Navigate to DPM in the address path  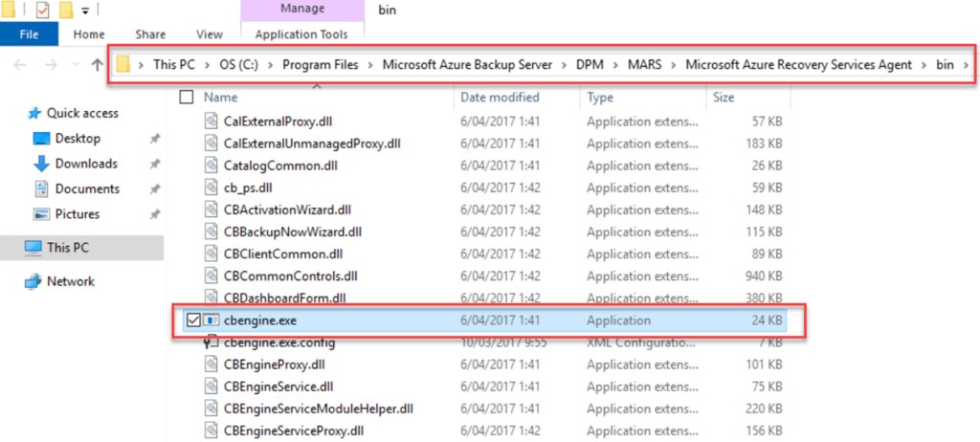click(x=591, y=65)
